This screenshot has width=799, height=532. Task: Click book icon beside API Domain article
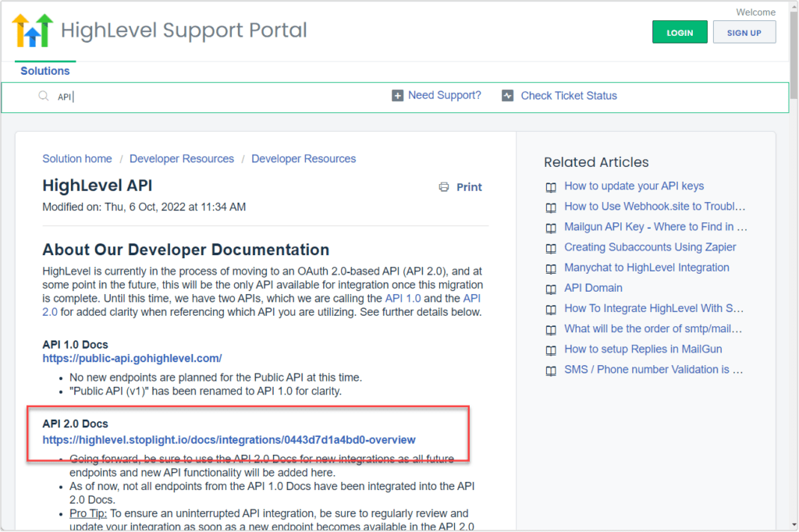point(551,289)
